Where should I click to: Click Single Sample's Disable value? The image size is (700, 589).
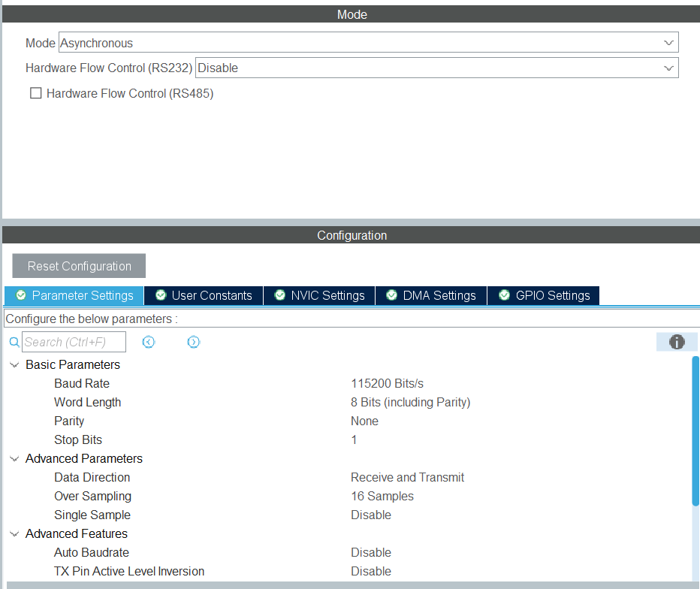click(x=371, y=515)
